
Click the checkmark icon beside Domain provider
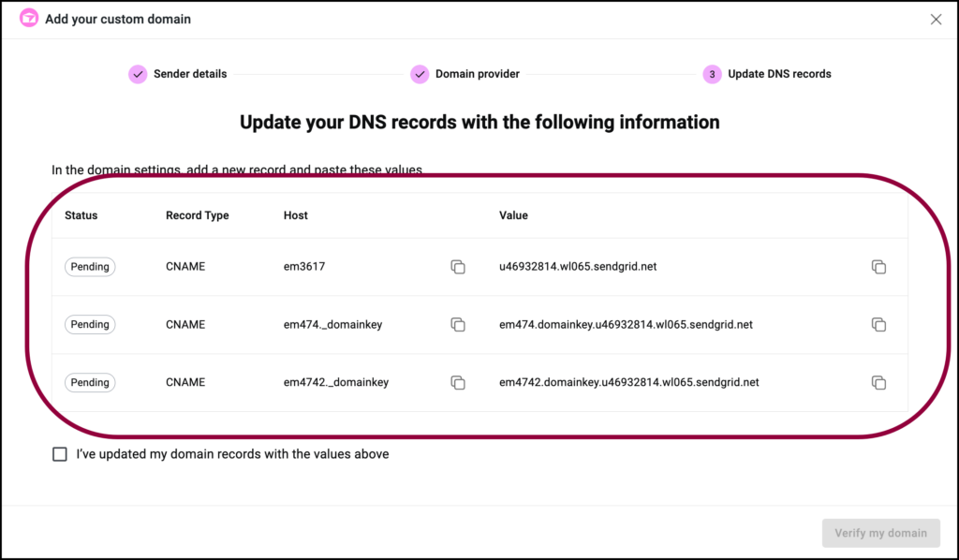coord(420,74)
